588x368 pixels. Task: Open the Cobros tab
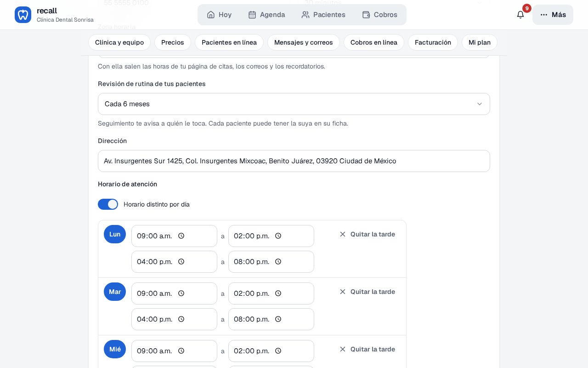380,15
